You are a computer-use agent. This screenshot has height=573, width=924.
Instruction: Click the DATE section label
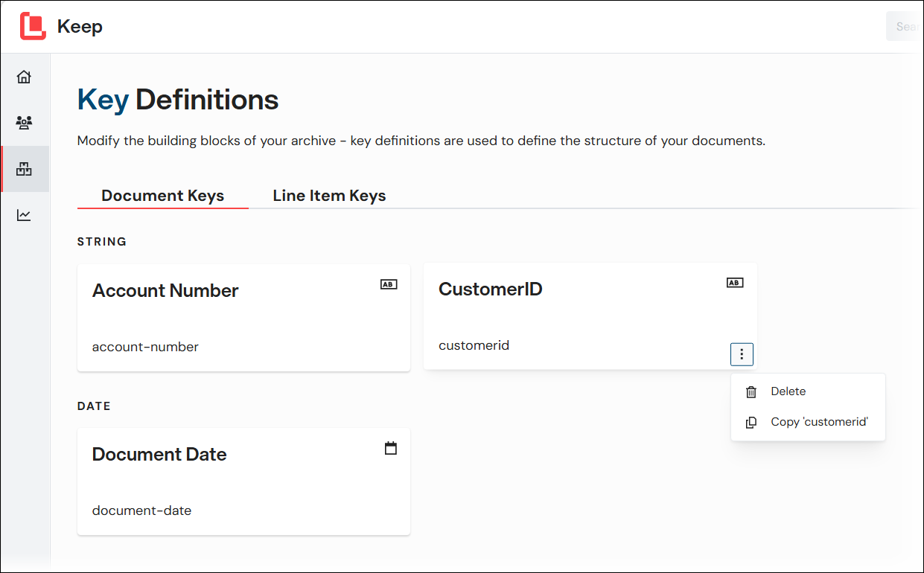94,406
